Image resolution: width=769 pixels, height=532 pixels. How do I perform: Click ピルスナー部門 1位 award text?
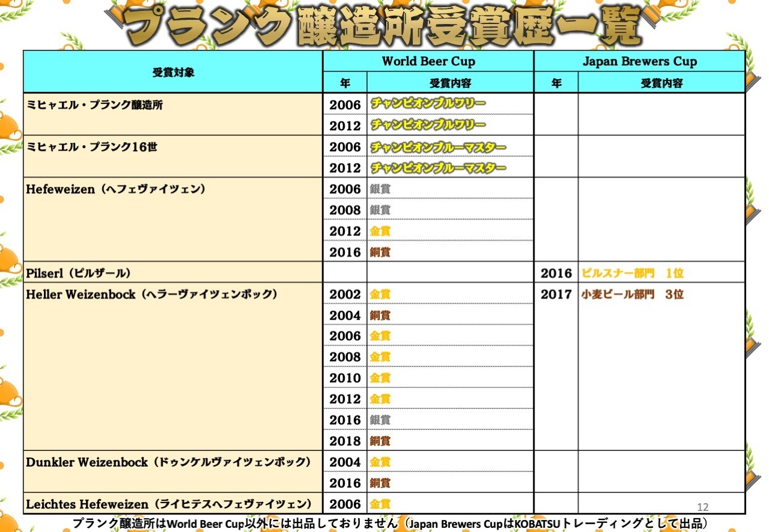point(633,273)
